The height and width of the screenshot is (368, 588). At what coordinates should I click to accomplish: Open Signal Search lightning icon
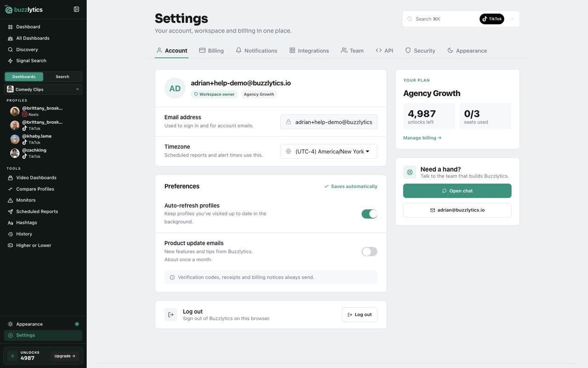coord(10,61)
